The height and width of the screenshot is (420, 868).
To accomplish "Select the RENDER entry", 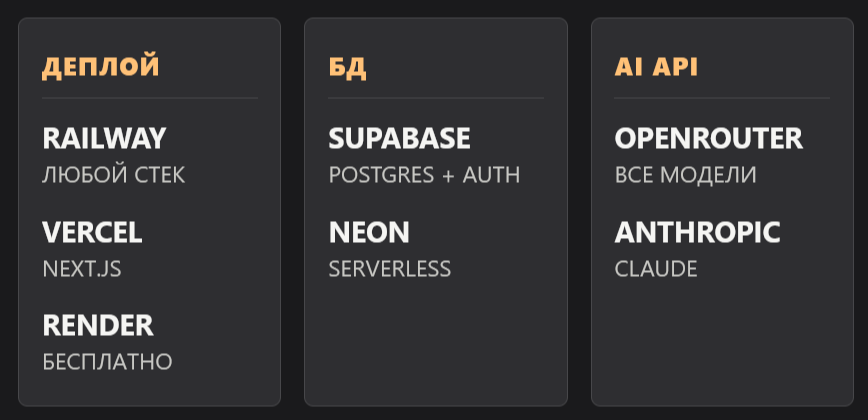I will (x=98, y=326).
